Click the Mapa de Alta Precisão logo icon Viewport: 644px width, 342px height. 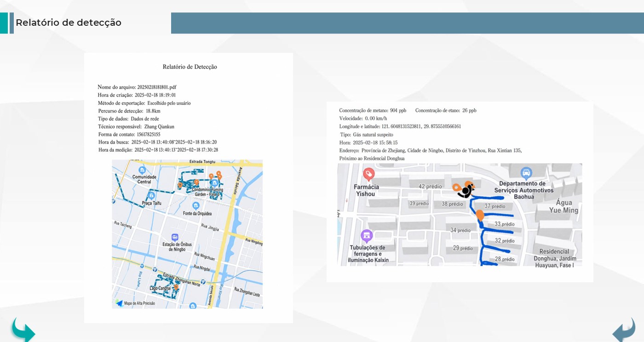120,303
